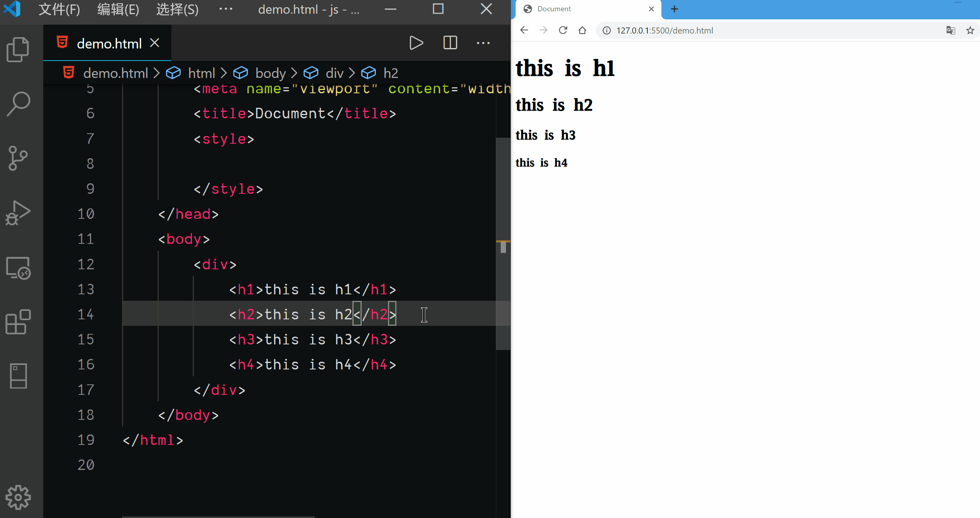The height and width of the screenshot is (518, 980).
Task: Open the Extensions marketplace view
Action: (18, 322)
